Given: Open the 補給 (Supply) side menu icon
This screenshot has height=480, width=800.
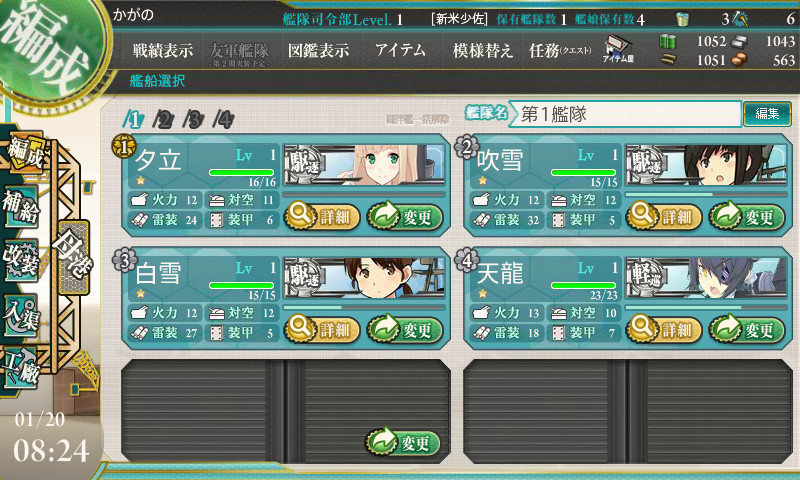Looking at the screenshot, I should click(21, 207).
